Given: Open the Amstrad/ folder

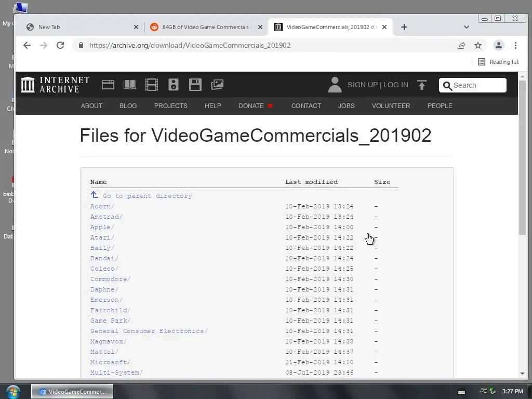Looking at the screenshot, I should coord(106,217).
